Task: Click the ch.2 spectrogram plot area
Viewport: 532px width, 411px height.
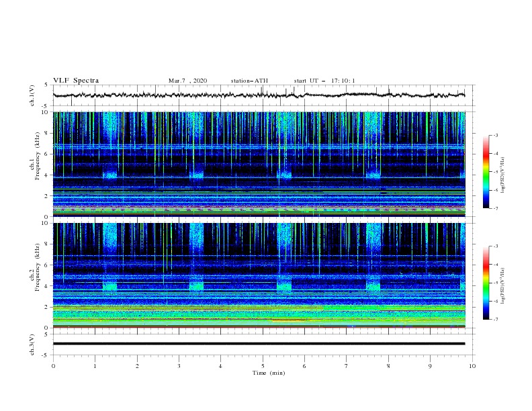Action: point(259,275)
